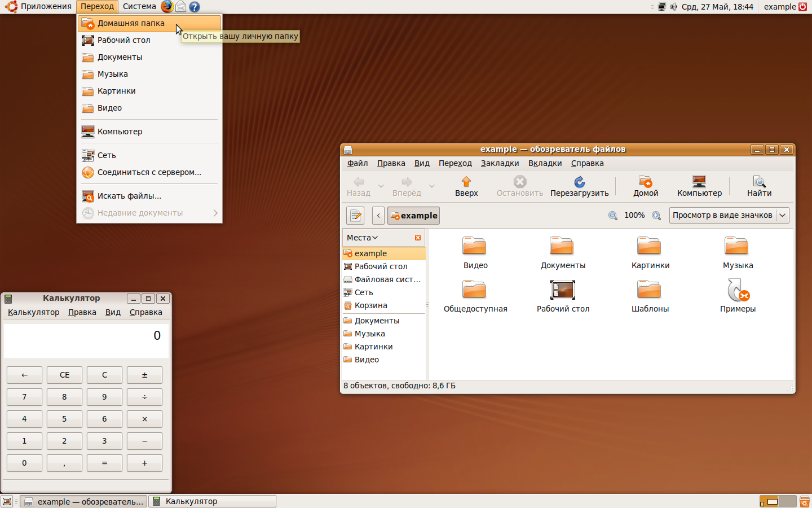The width and height of the screenshot is (812, 508).
Task: Click the zoom-out magnifier icon
Action: point(613,216)
